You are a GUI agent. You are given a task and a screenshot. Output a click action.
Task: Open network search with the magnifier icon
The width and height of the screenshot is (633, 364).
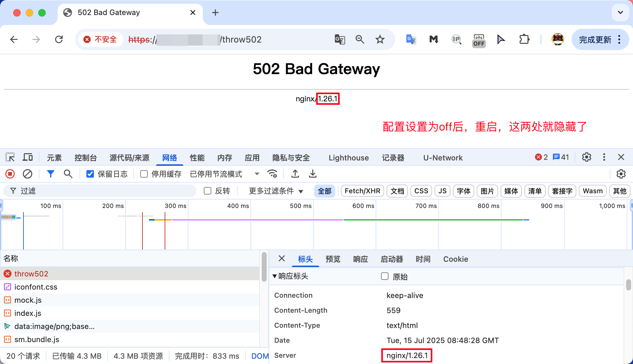[x=68, y=174]
